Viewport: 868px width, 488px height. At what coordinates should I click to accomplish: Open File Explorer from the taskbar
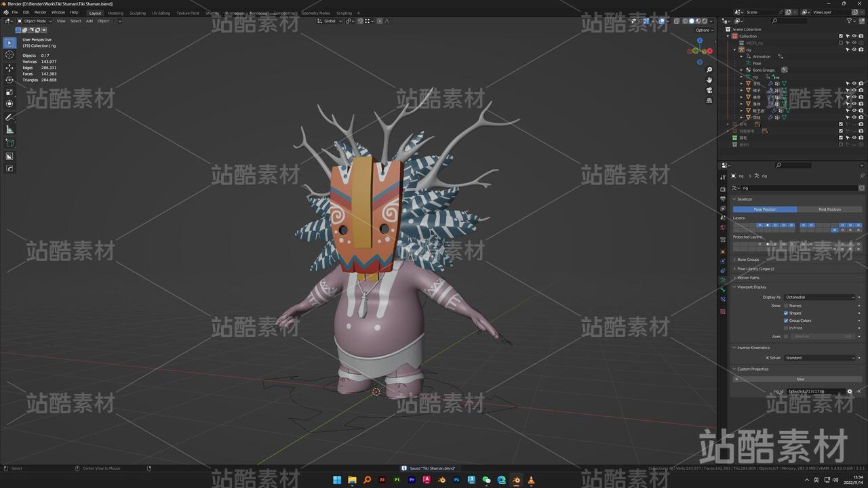point(352,480)
